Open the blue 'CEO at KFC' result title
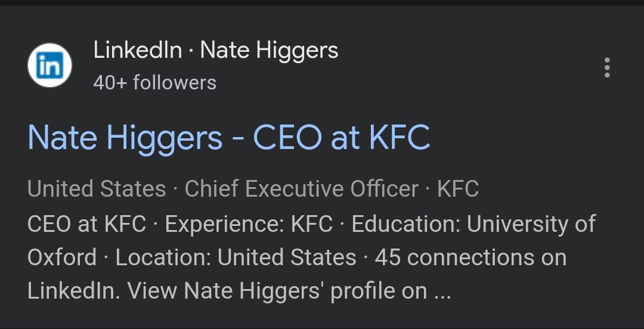The height and width of the screenshot is (329, 644). [x=229, y=138]
